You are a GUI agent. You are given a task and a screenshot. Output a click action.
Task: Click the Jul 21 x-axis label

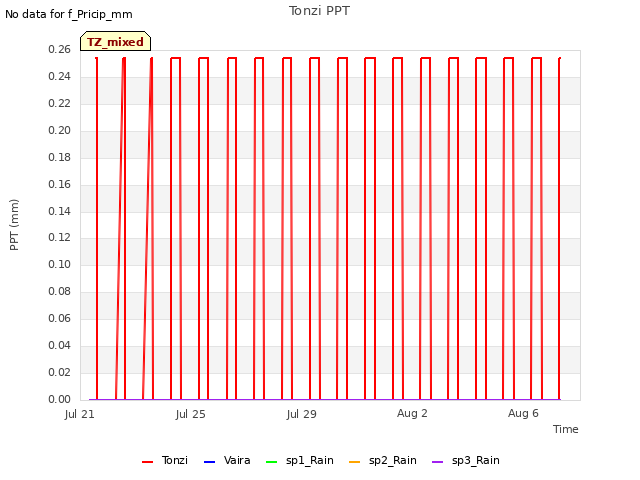coord(80,414)
